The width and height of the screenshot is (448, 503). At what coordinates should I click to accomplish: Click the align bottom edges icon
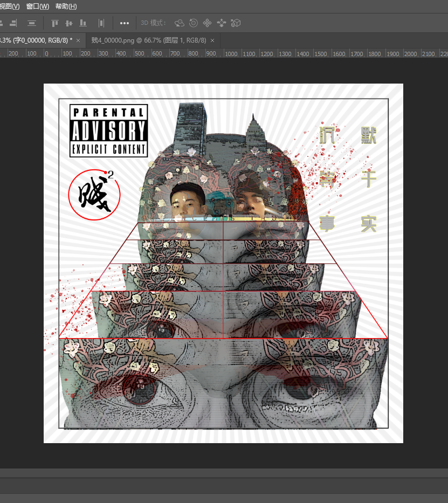[x=83, y=23]
